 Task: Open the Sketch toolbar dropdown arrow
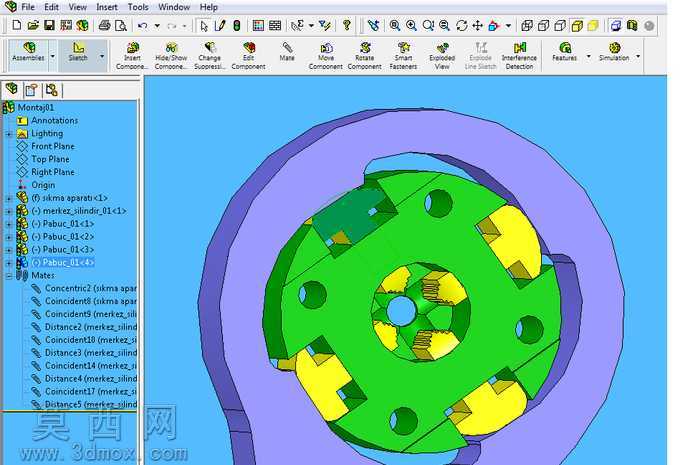point(102,56)
